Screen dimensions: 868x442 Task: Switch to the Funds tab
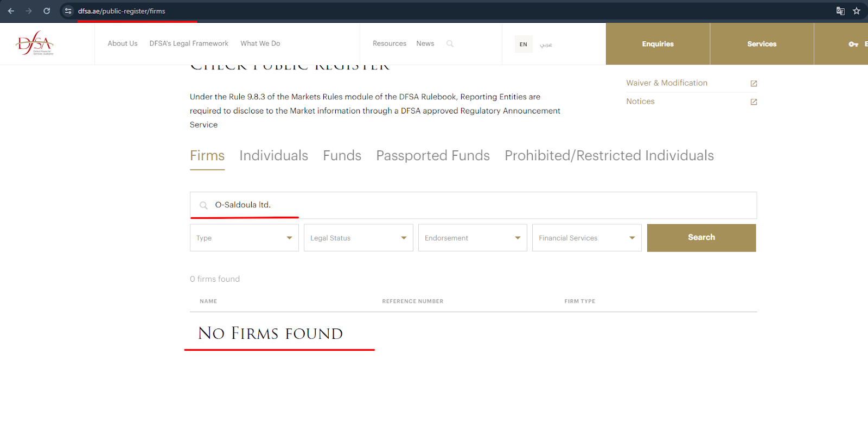click(x=342, y=156)
